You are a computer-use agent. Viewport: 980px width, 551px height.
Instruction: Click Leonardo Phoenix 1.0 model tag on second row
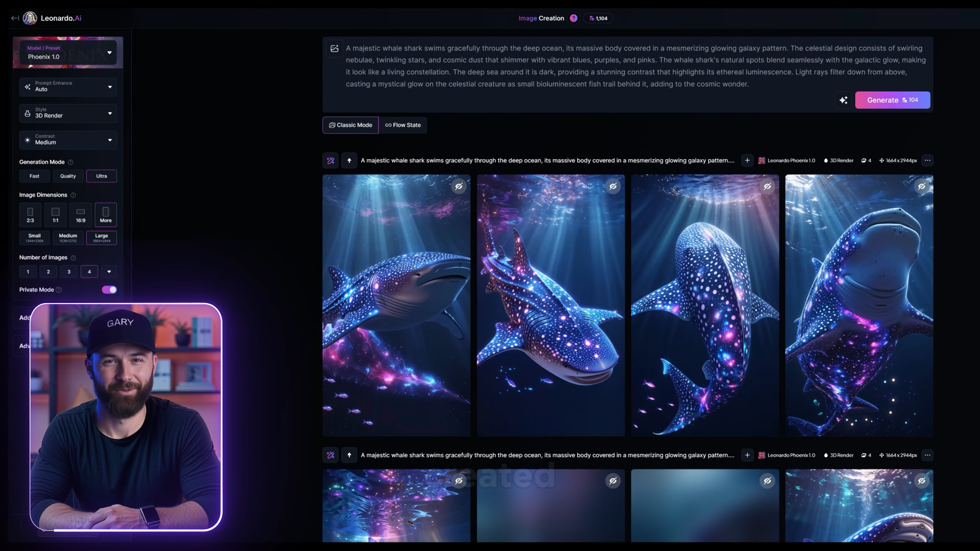click(x=787, y=455)
